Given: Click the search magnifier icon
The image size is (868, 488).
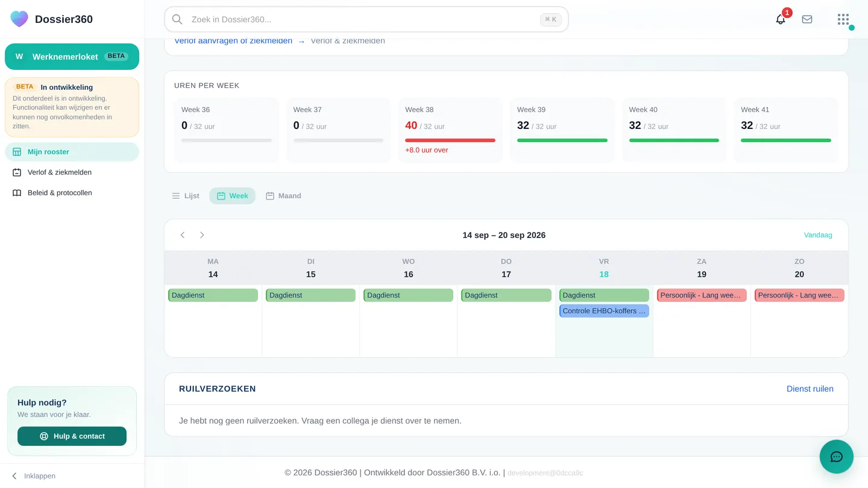Looking at the screenshot, I should point(177,19).
